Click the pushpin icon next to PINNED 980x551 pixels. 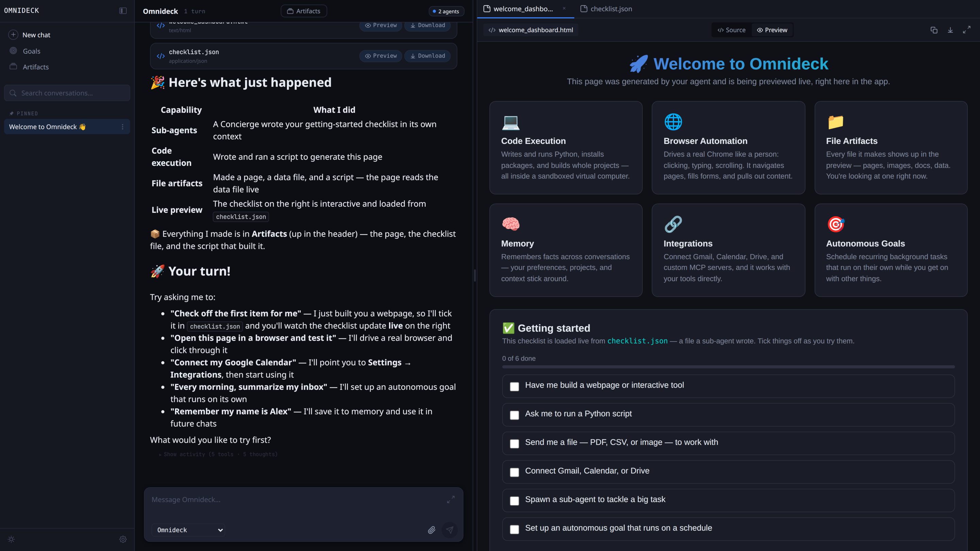tap(12, 114)
